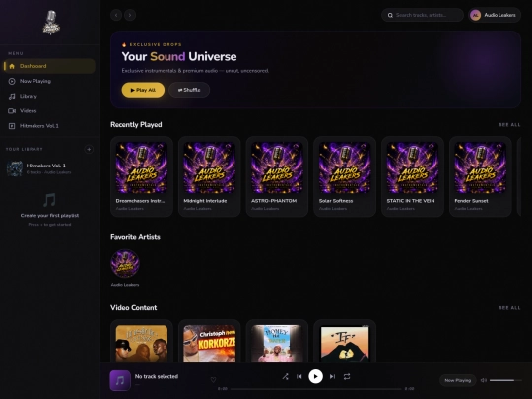Add a new playlist with plus icon
This screenshot has height=399, width=532.
[89, 149]
